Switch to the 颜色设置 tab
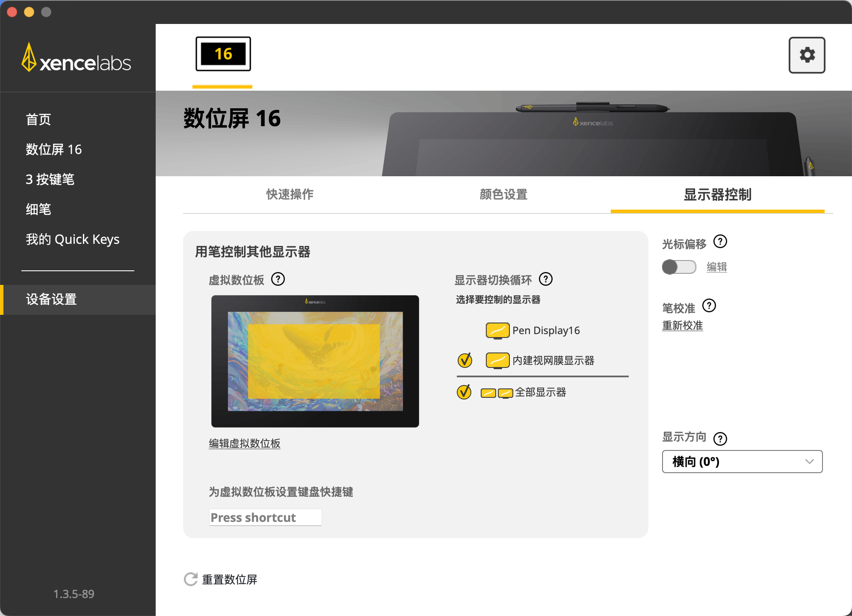852x616 pixels. 503,194
